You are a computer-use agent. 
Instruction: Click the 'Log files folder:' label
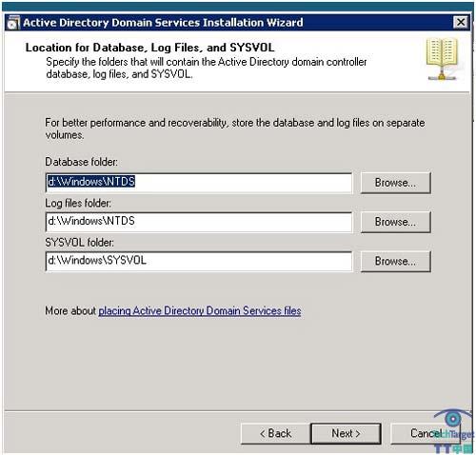point(78,203)
